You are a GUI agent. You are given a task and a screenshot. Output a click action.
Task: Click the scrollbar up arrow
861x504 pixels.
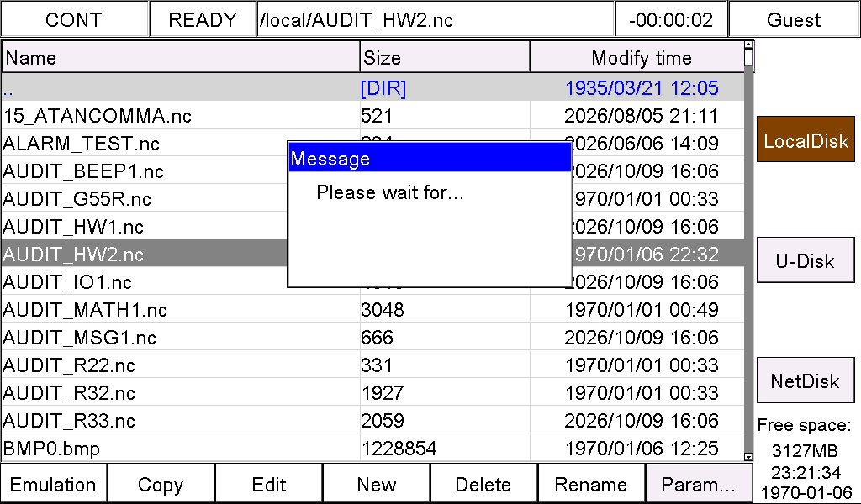tap(748, 45)
